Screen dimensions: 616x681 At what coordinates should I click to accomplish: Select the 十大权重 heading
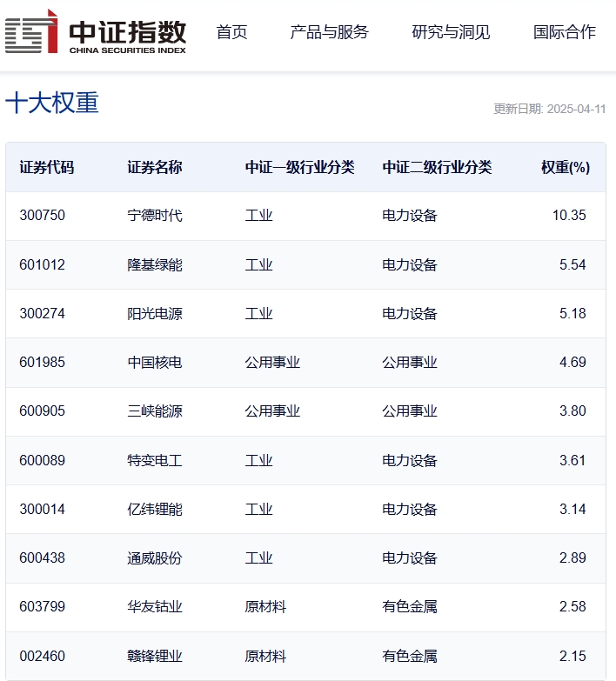tap(52, 103)
